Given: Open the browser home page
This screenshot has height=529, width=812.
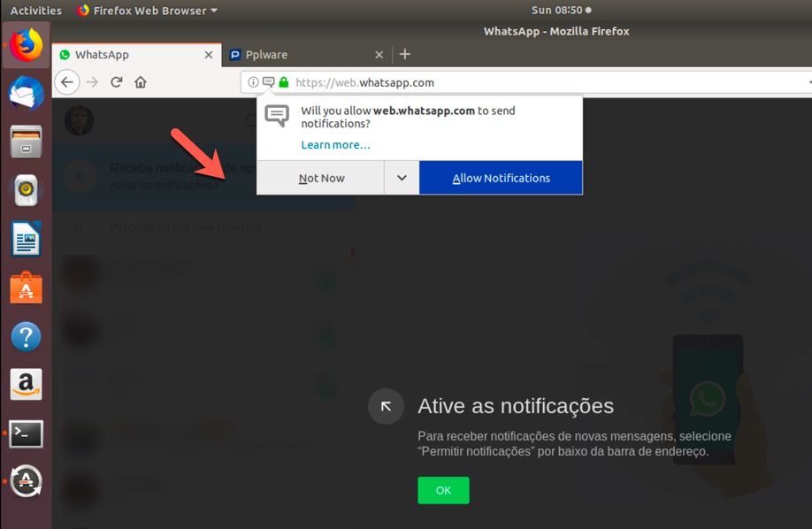Looking at the screenshot, I should [x=140, y=81].
